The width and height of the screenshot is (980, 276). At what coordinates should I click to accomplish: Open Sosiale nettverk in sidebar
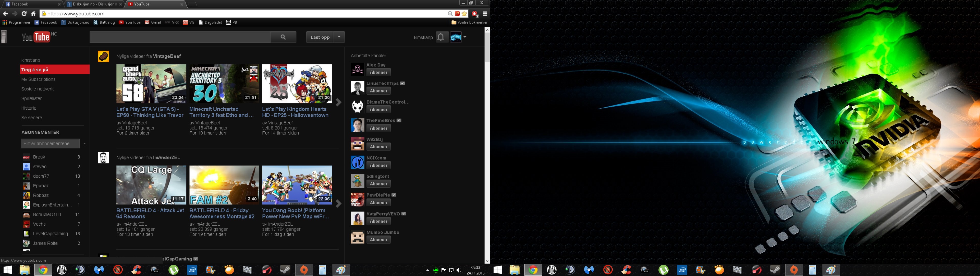37,89
